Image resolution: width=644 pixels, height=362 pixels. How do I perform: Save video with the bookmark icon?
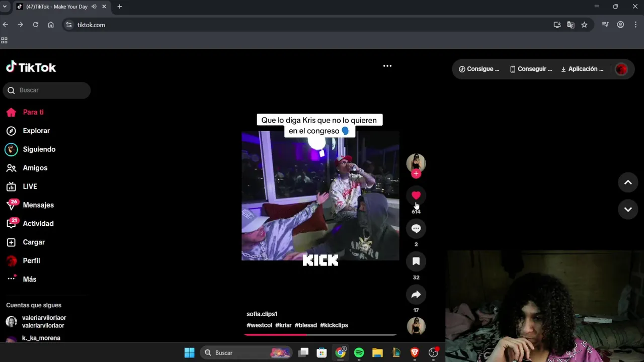(416, 261)
